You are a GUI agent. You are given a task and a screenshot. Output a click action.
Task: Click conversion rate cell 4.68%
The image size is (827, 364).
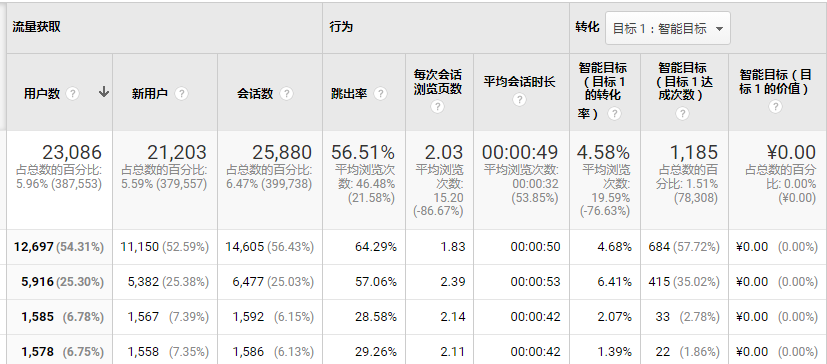tap(614, 247)
